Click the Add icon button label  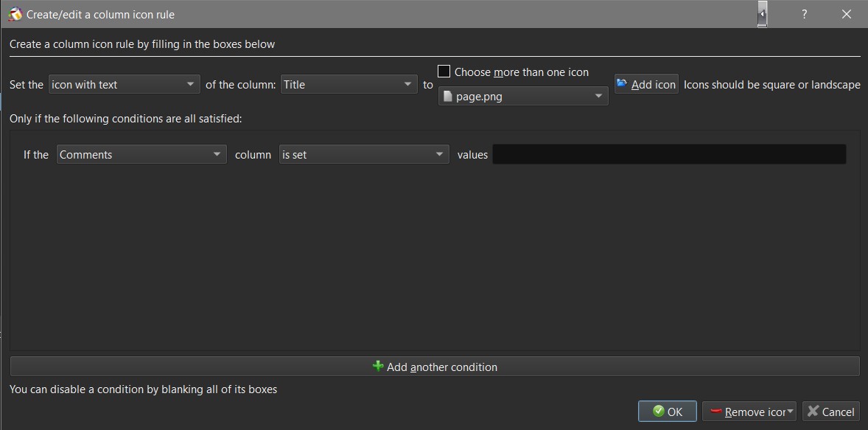coord(654,85)
